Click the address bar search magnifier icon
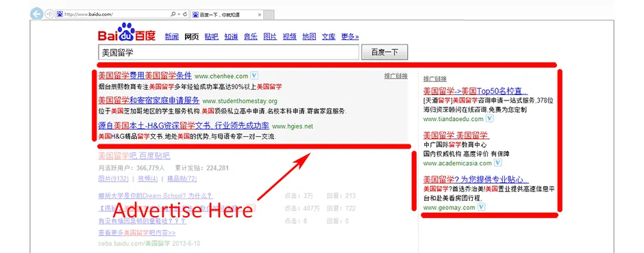The height and width of the screenshot is (253, 644). click(173, 14)
